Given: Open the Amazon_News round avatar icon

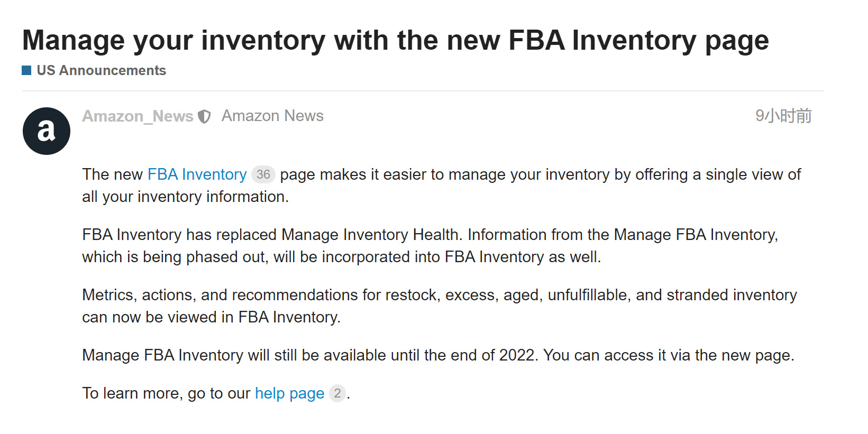Looking at the screenshot, I should 47,131.
